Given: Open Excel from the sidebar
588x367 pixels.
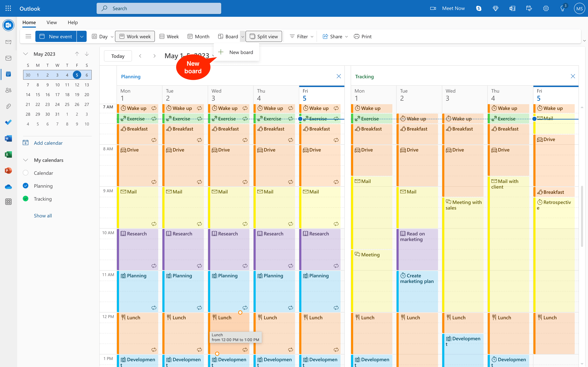Looking at the screenshot, I should tap(8, 154).
